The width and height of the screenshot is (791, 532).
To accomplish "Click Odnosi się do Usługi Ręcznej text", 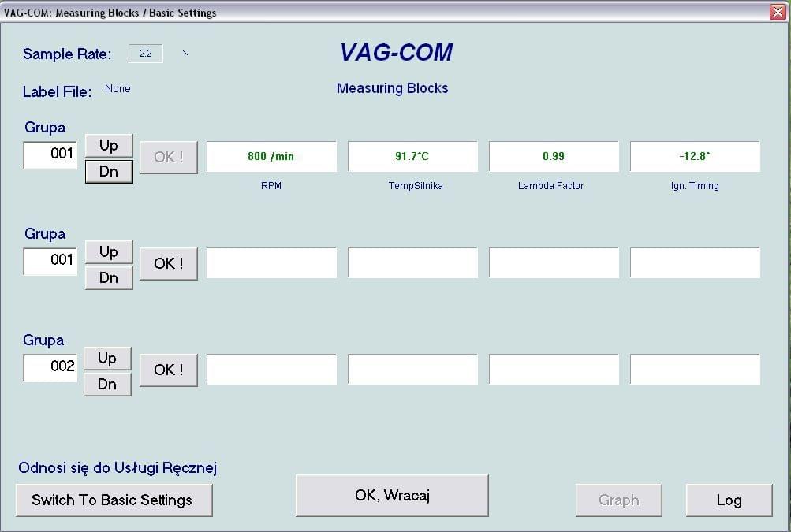I will pos(118,468).
